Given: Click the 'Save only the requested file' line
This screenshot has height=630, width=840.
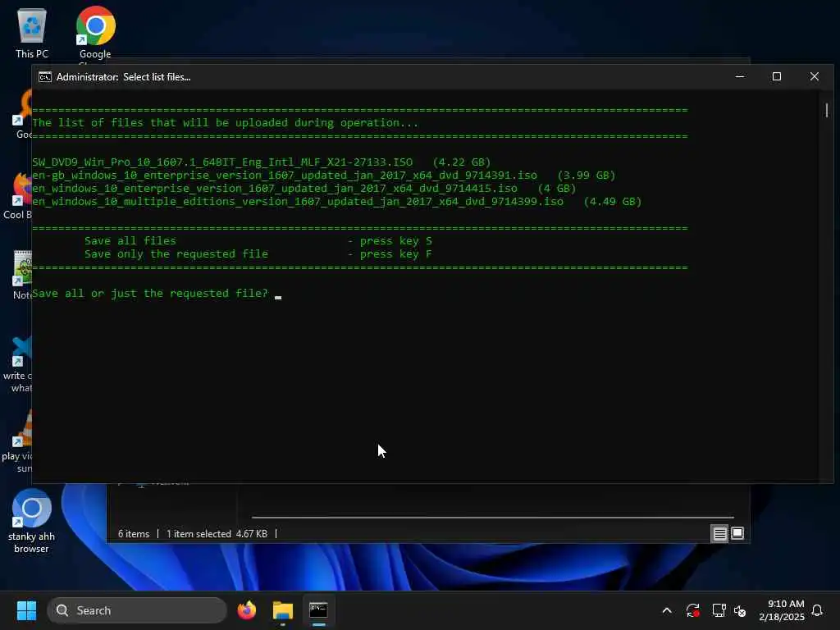Looking at the screenshot, I should pyautogui.click(x=258, y=254).
